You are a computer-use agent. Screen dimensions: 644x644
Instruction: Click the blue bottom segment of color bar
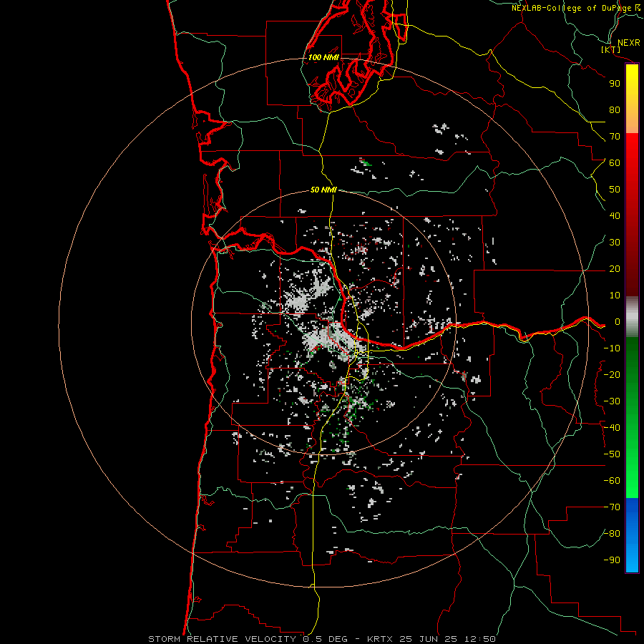coord(632,535)
